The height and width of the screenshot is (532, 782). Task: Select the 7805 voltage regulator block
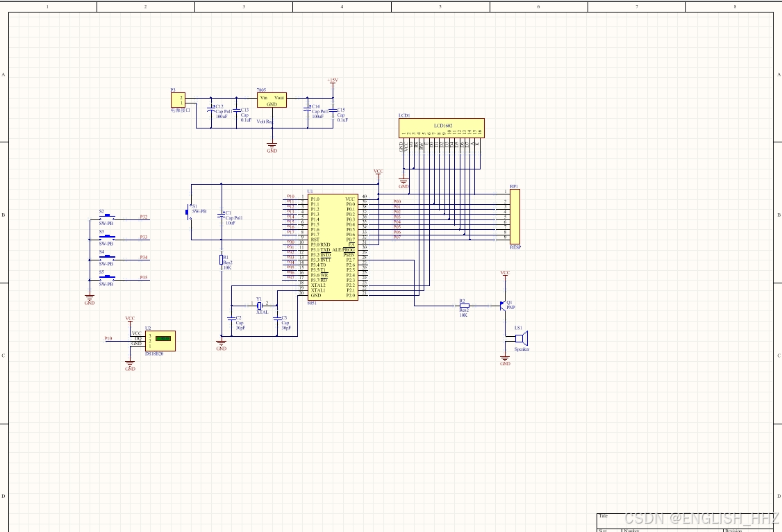[272, 100]
